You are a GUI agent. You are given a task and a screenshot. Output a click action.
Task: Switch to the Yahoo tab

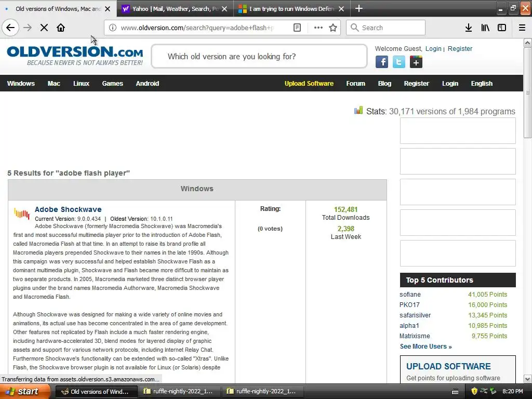[x=175, y=8]
